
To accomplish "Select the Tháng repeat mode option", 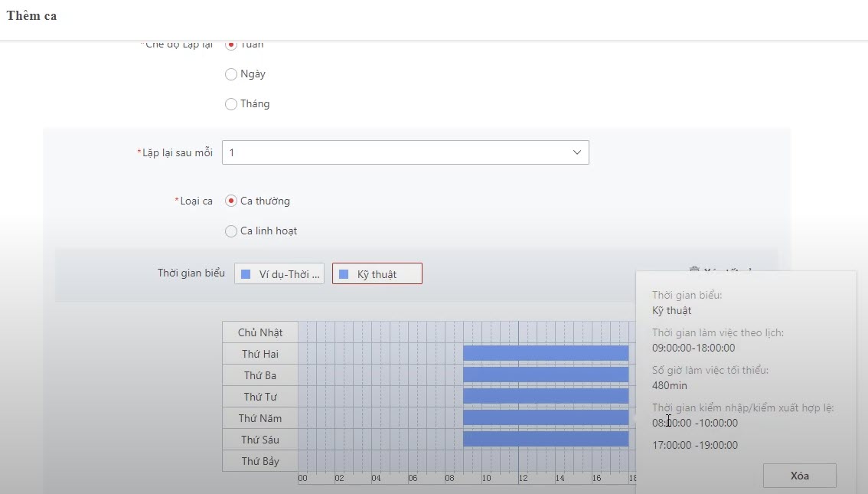I will (x=231, y=104).
